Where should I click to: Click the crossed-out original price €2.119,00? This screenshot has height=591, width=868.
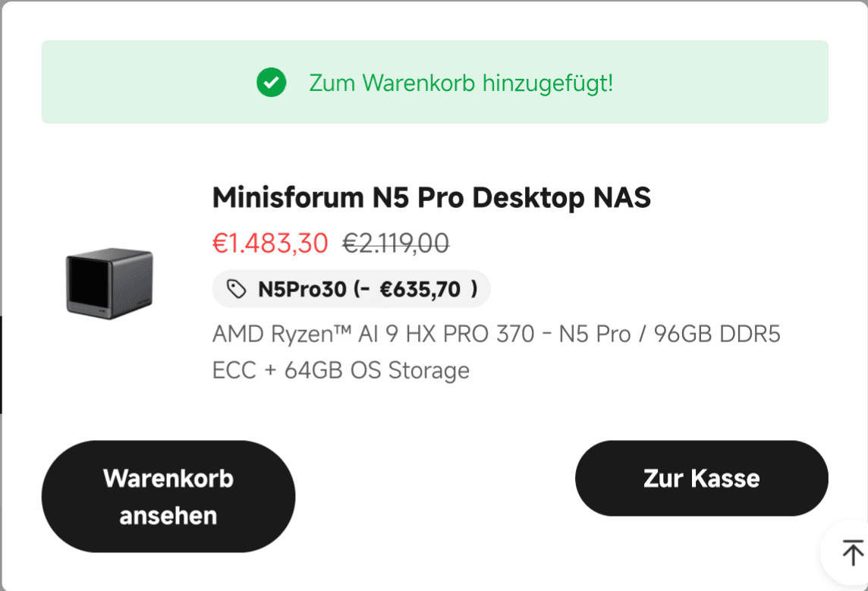(395, 244)
